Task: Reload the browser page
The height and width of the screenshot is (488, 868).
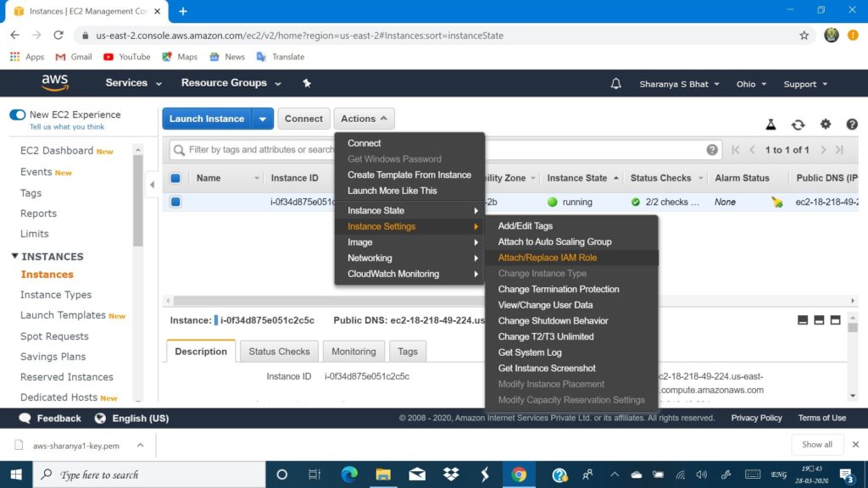Action: [x=58, y=36]
